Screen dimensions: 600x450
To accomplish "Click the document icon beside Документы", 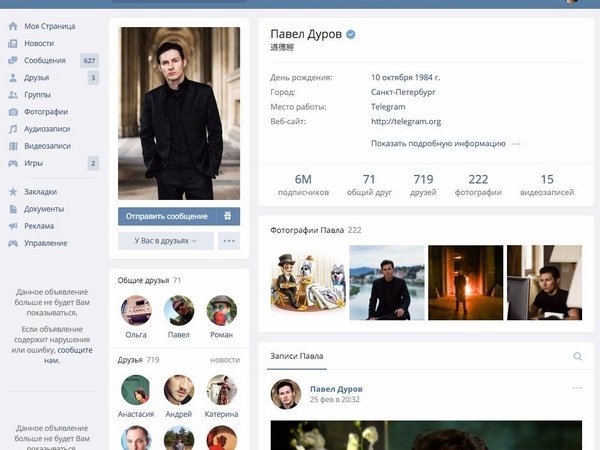I will click(x=13, y=209).
